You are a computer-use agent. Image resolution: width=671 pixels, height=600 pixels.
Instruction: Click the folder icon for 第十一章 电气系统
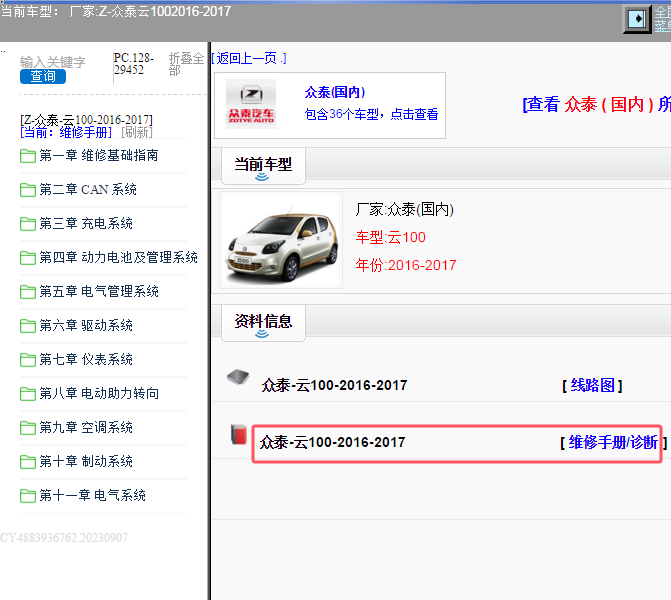pos(28,496)
